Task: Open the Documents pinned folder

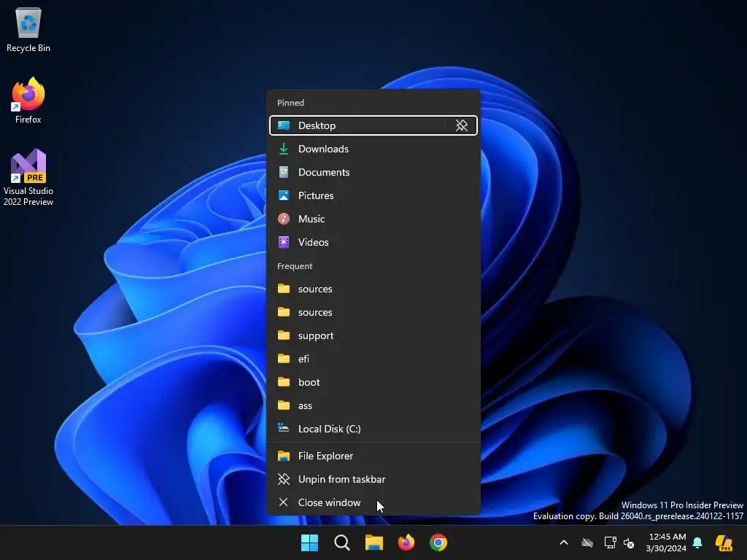Action: click(373, 172)
